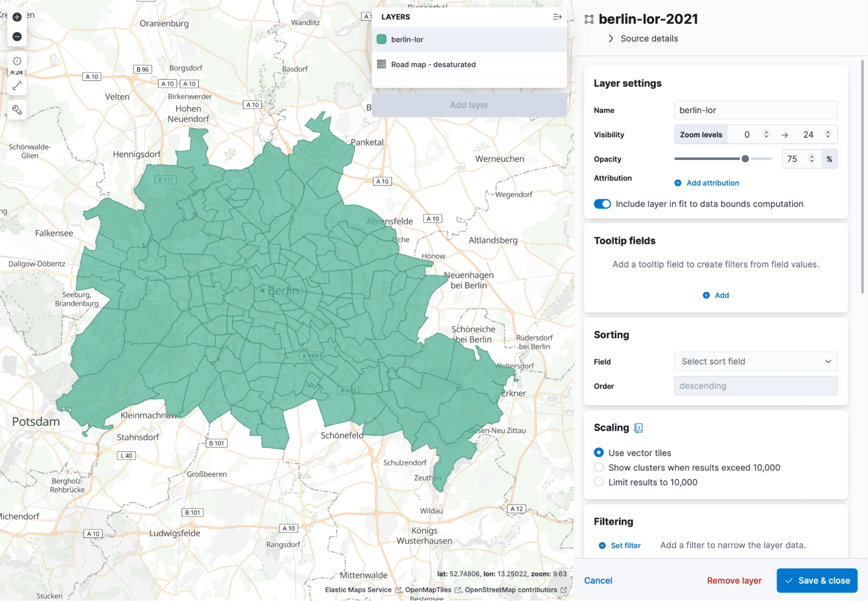Click the Potsdam label on map
The height and width of the screenshot is (601, 868).
click(x=36, y=422)
